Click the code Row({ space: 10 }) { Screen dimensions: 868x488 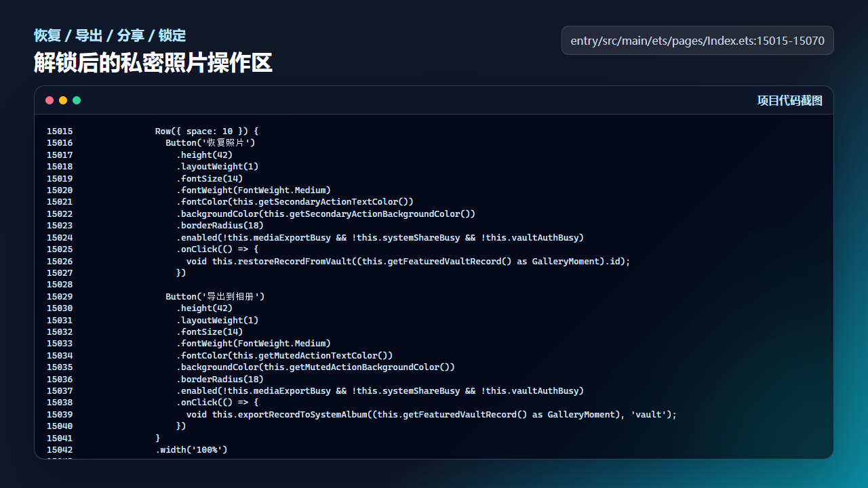pos(207,131)
